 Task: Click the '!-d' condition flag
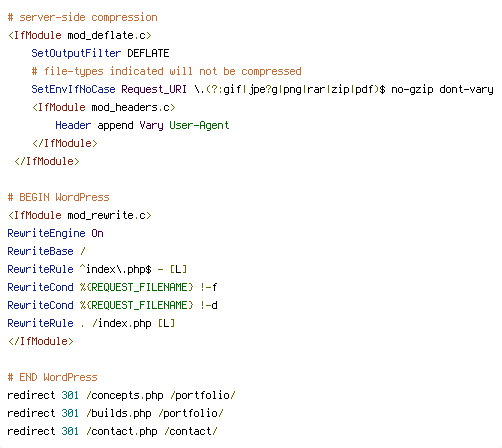coord(209,305)
